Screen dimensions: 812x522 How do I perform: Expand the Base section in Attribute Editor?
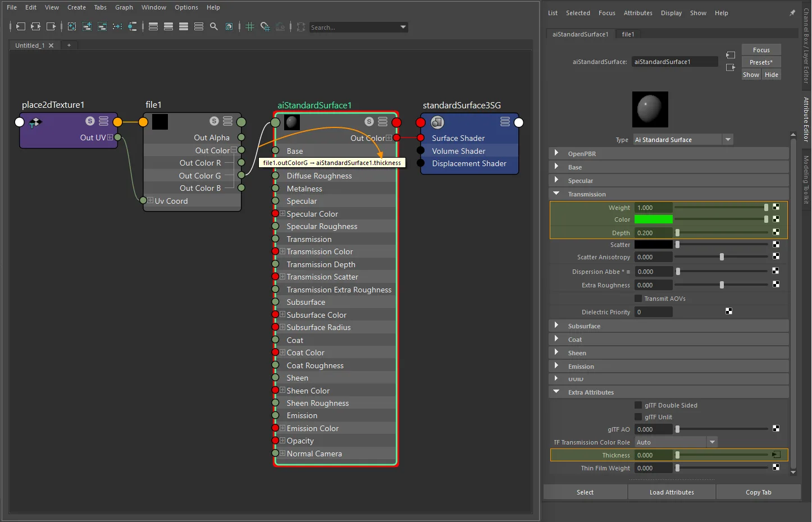[x=556, y=167]
